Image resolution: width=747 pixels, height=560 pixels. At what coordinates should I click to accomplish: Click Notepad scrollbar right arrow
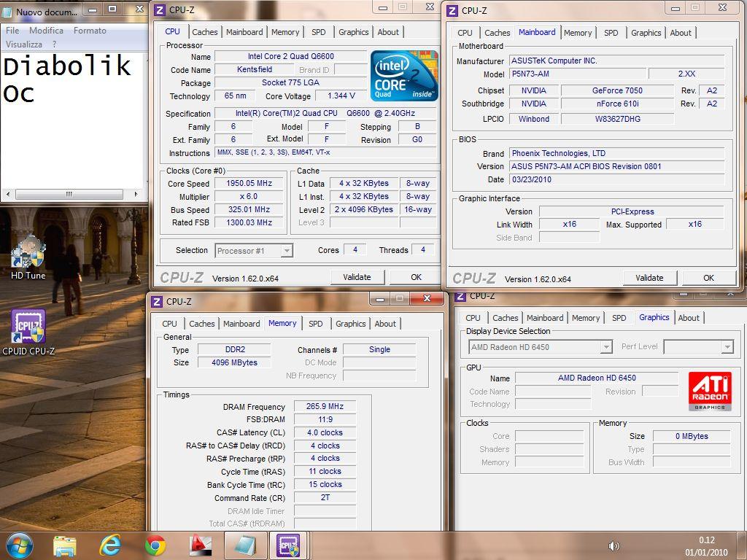pos(136,194)
